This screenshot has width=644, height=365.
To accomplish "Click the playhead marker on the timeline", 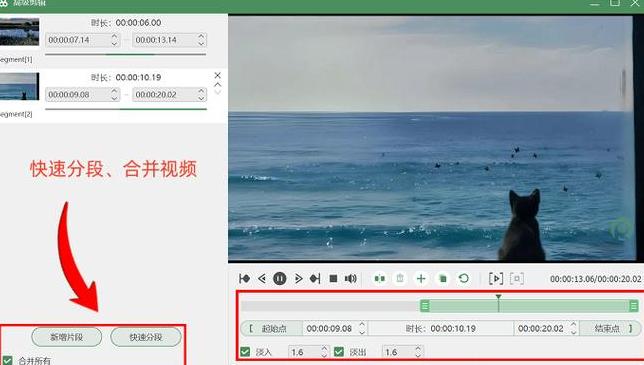I will 498,297.
